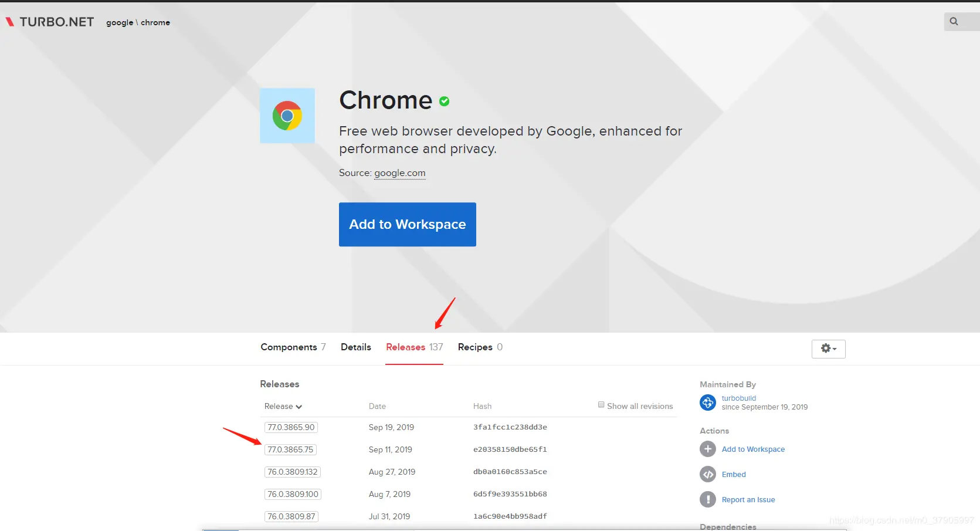Click hash e20358150dbe65f1
Screen dimensions: 980x531
click(510, 449)
